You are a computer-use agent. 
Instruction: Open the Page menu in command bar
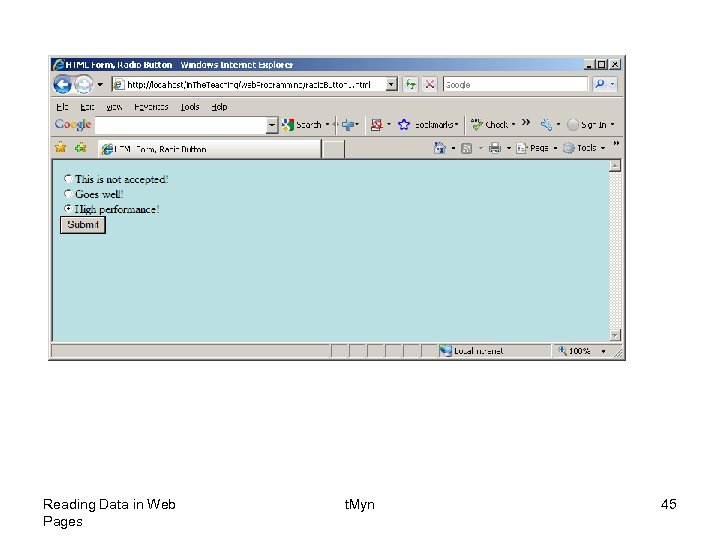536,148
